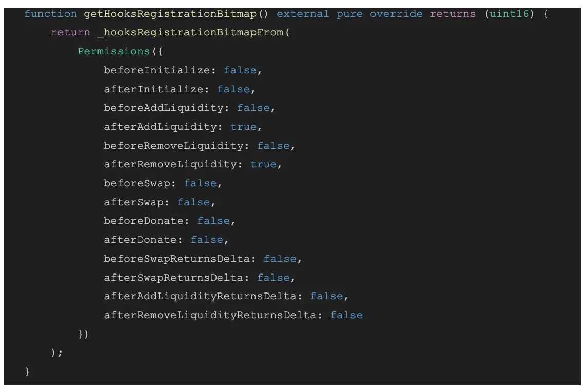
Task: Click the beforeSwapReturnsDelta field name
Action: (x=177, y=259)
